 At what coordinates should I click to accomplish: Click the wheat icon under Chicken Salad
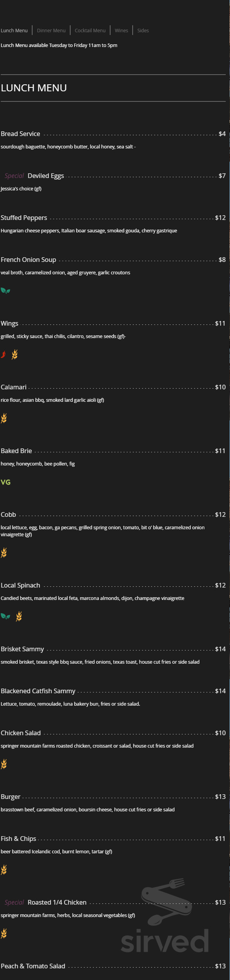pos(4,764)
